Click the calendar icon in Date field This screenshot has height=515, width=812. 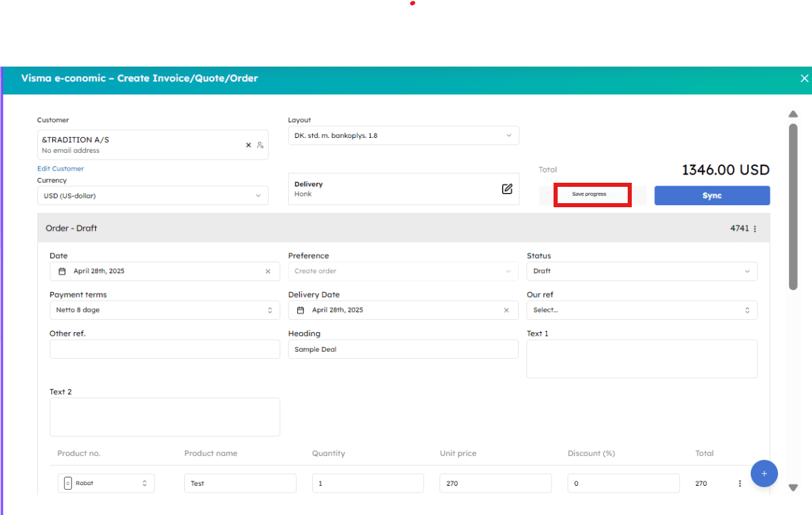[x=62, y=271]
